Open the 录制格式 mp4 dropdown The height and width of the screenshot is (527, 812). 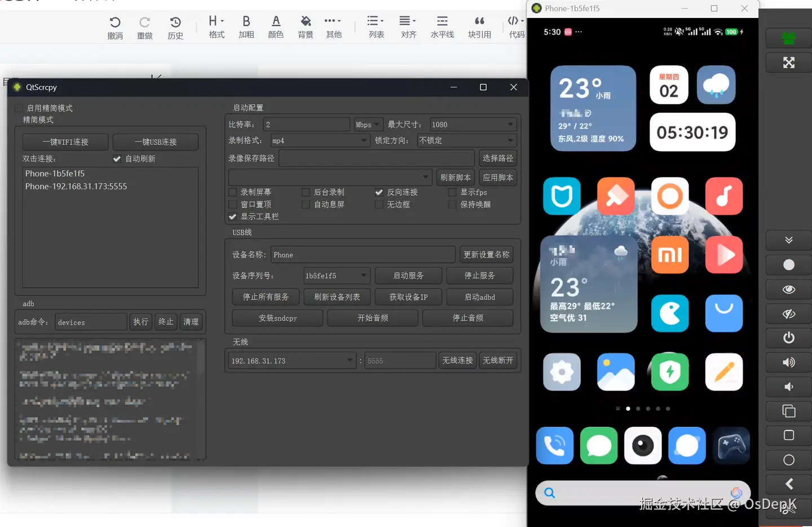320,140
